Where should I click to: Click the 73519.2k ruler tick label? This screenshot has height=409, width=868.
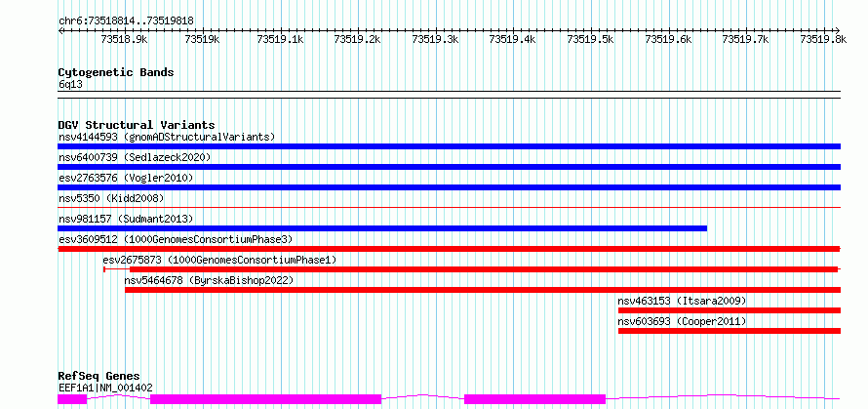[358, 39]
